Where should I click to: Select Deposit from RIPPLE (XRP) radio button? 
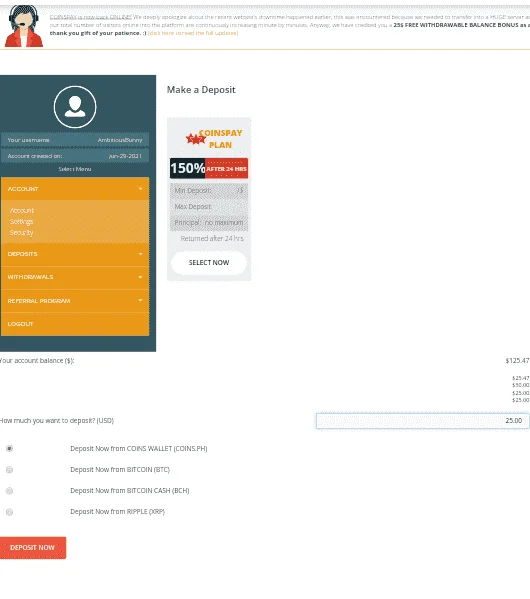[10, 512]
